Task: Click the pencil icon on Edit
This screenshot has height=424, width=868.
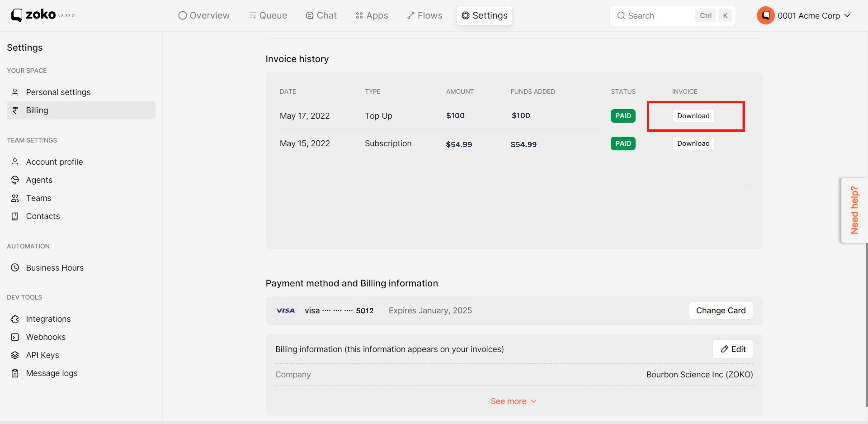Action: 724,349
